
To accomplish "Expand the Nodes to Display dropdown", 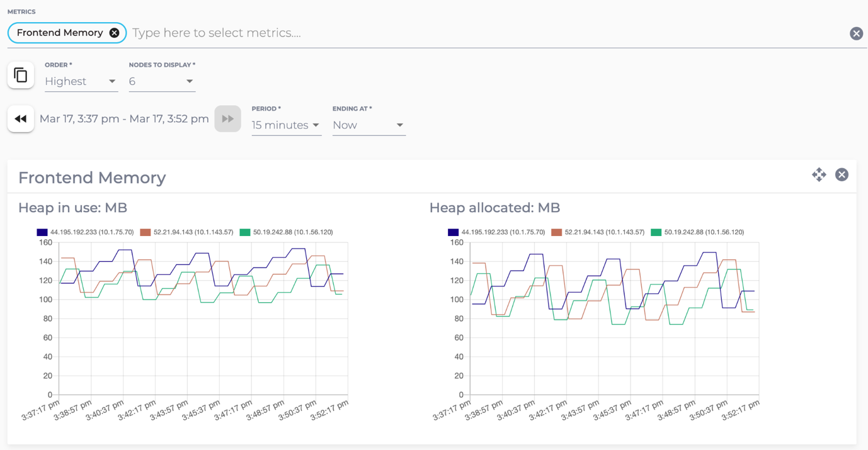I will tap(162, 82).
